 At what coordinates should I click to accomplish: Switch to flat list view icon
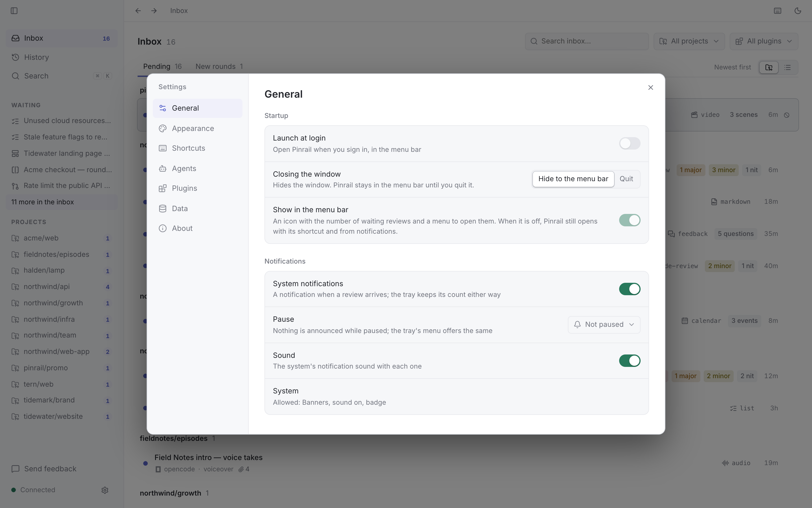(x=787, y=67)
